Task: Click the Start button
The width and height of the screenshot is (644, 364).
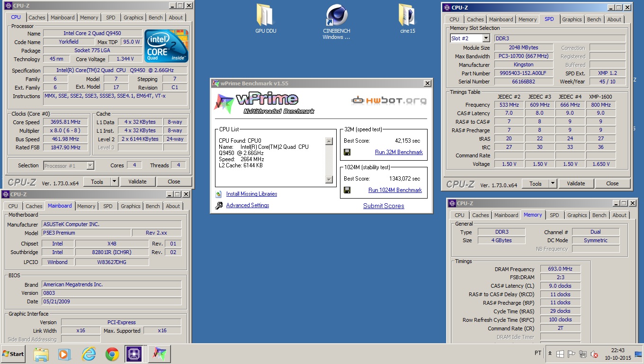Action: click(13, 354)
